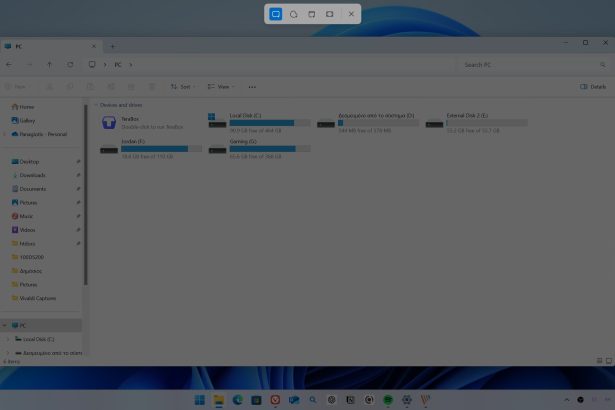This screenshot has height=410, width=615.
Task: Select the PC tab
Action: pyautogui.click(x=51, y=46)
